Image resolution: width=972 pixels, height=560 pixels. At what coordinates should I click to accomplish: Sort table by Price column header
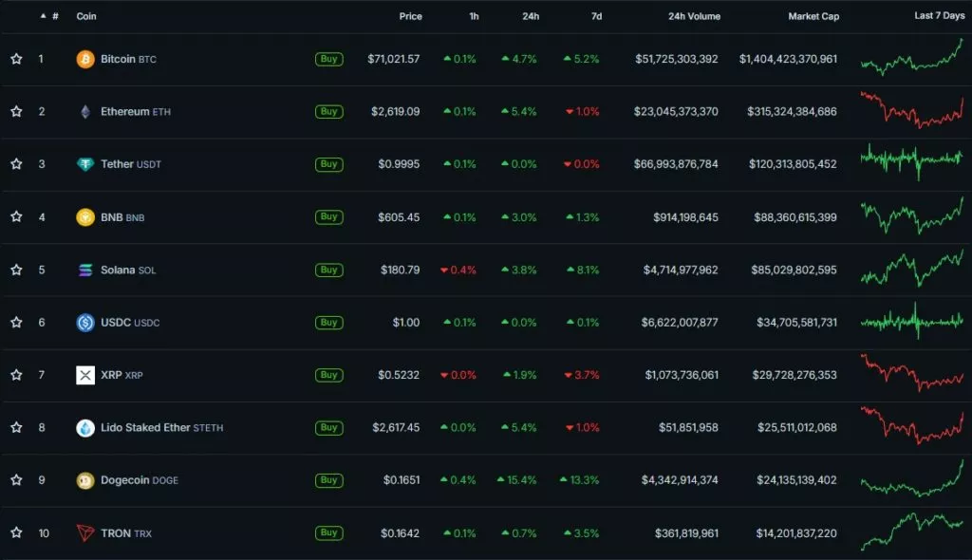pos(410,16)
